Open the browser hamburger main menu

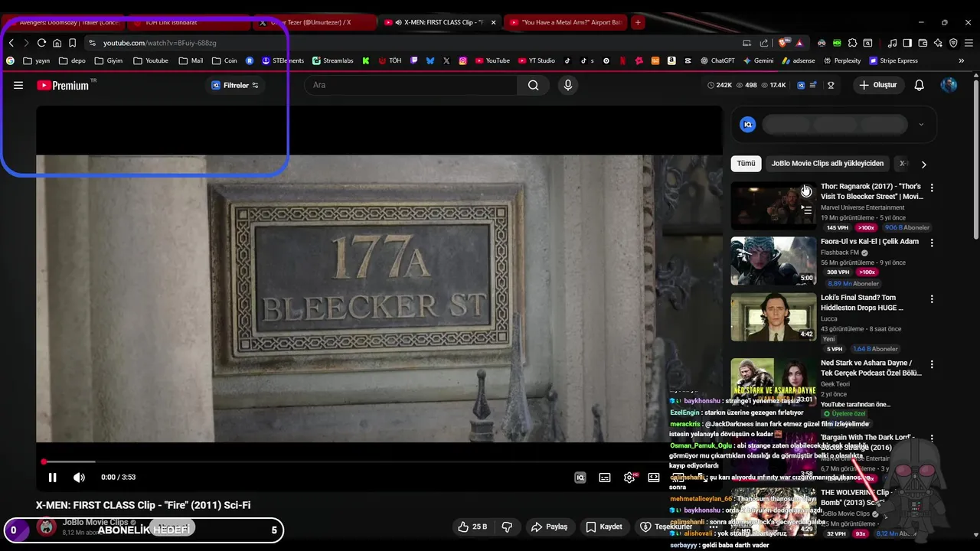pos(969,43)
